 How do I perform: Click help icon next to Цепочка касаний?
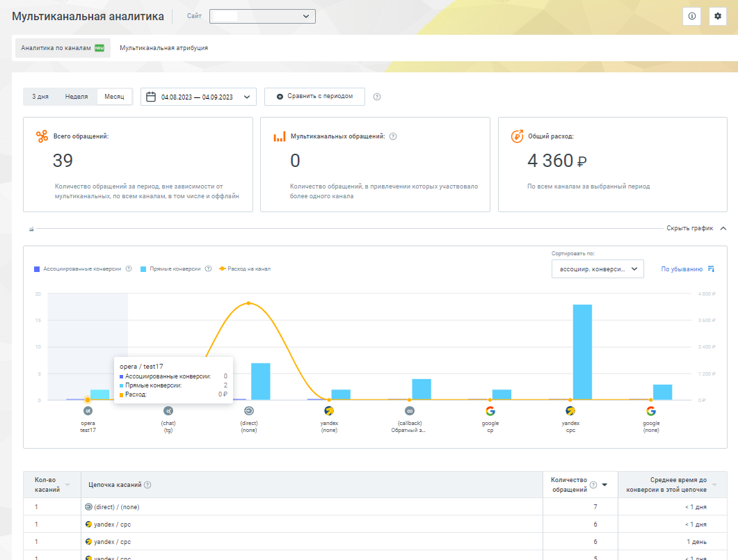click(147, 485)
